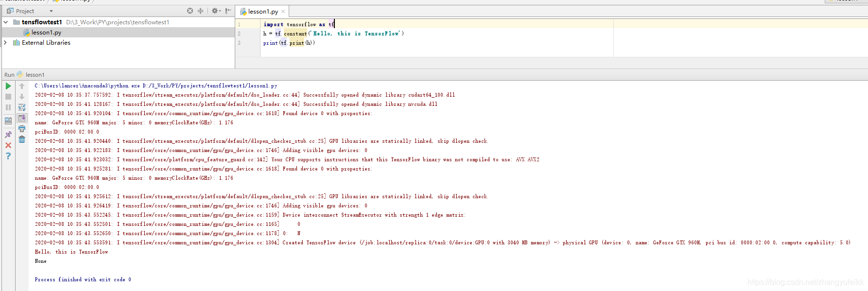Toggle scroll to end of console
868x291 pixels.
(x=22, y=118)
